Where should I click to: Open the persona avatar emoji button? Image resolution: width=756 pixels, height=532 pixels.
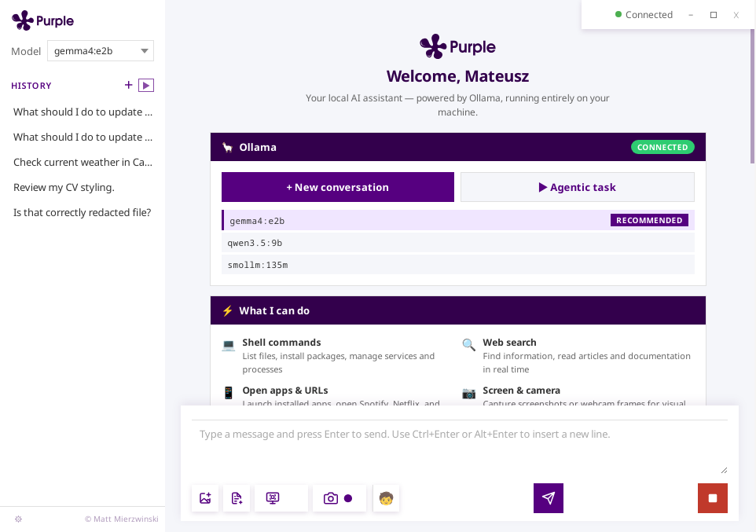pos(386,498)
